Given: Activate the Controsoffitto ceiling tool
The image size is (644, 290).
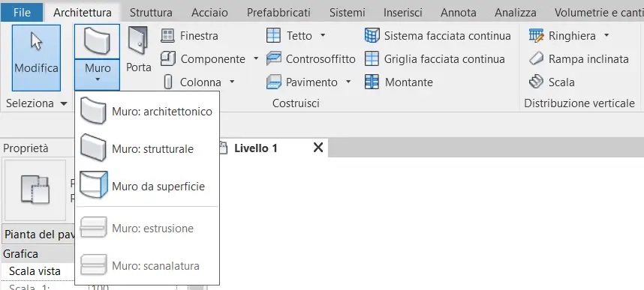Looking at the screenshot, I should [x=311, y=59].
